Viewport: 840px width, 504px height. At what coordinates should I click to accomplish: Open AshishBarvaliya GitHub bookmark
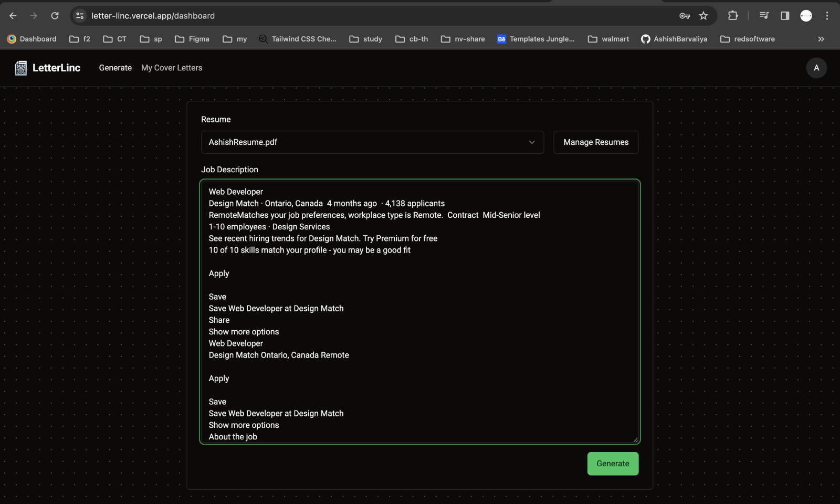click(675, 39)
